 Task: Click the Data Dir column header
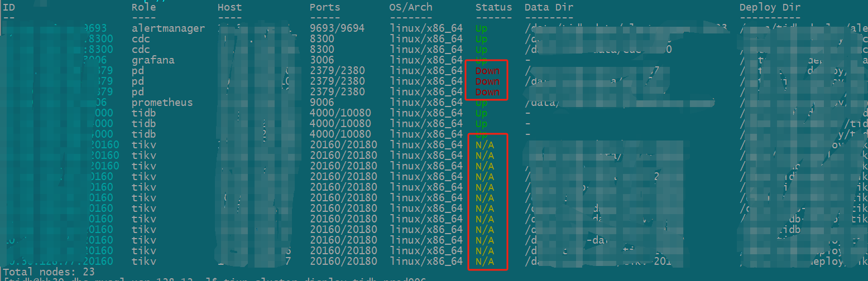[549, 7]
